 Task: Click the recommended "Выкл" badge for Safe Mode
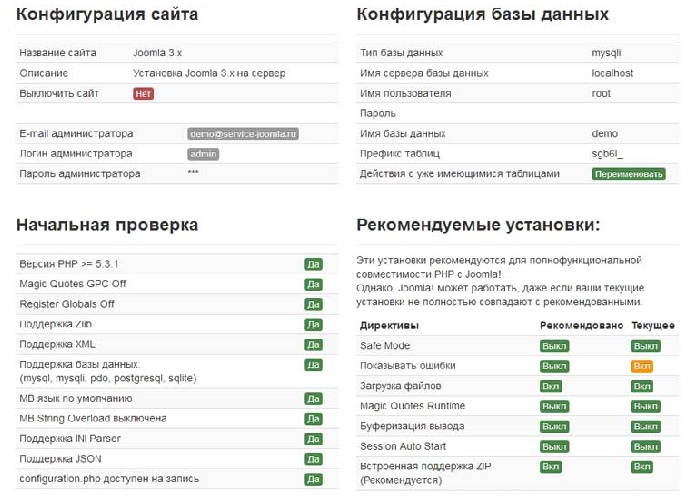pos(554,346)
